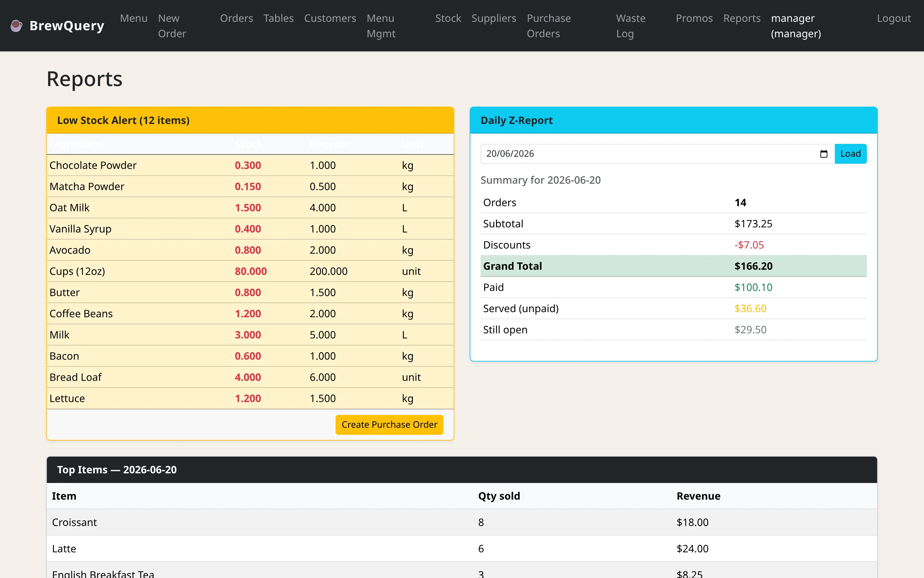The height and width of the screenshot is (578, 924).
Task: Click Create Purchase Order button
Action: [x=389, y=424]
